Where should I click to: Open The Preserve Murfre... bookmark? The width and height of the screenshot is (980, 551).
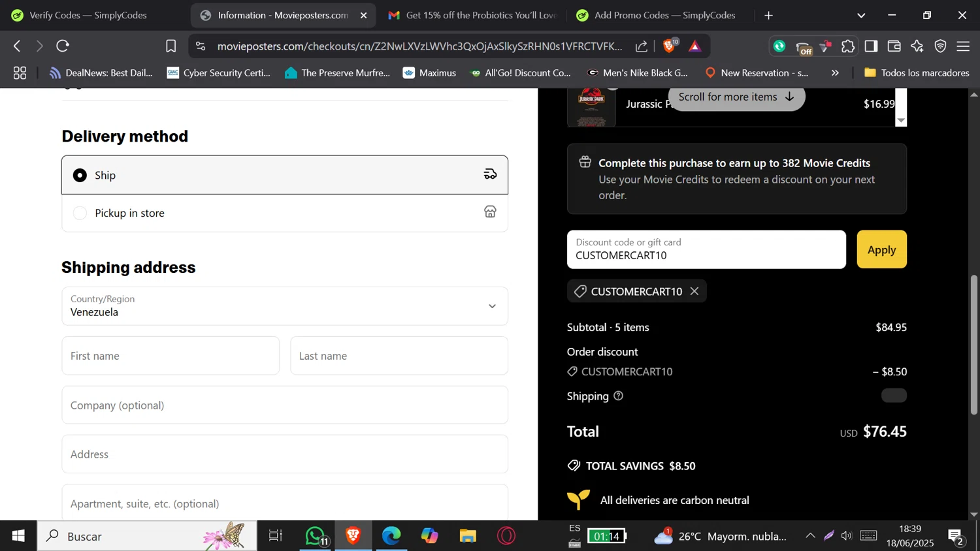337,73
